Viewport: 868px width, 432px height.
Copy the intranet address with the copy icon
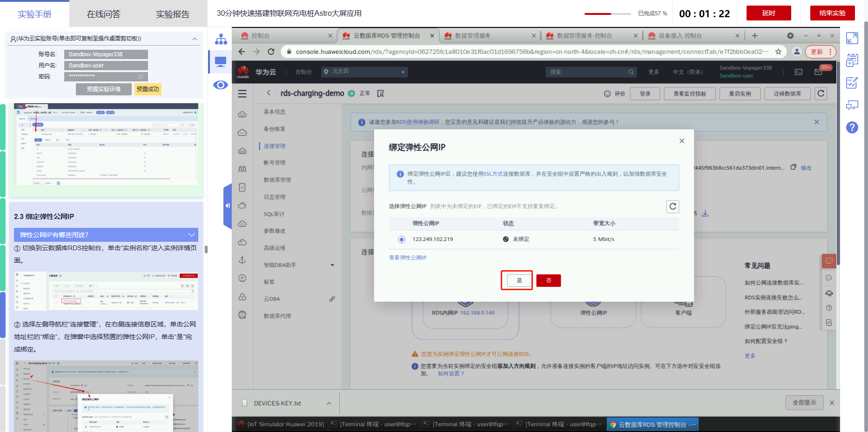(794, 167)
